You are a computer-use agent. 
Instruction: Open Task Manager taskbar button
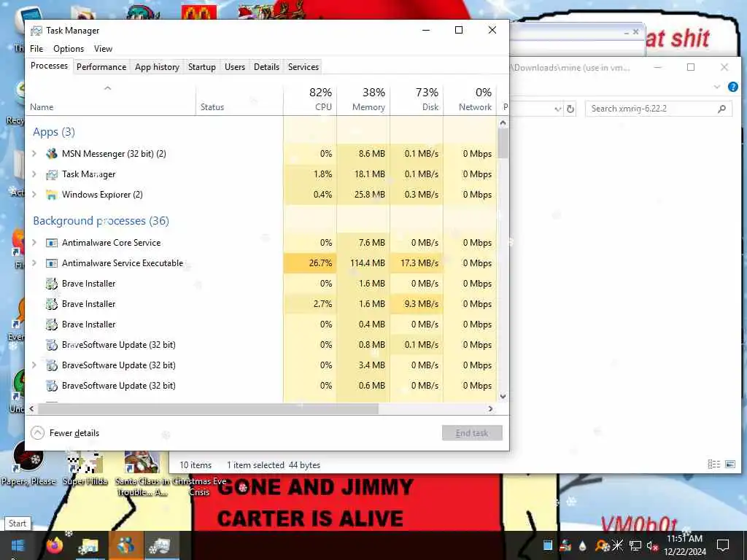pos(161,545)
